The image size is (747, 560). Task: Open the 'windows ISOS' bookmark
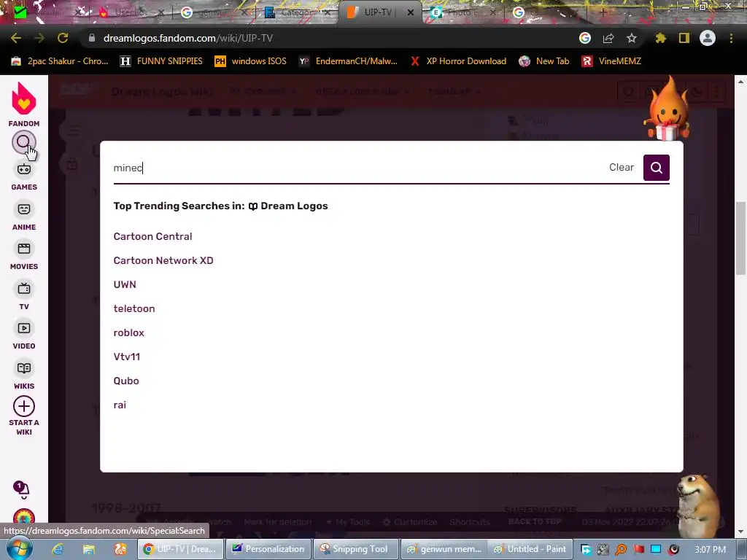pyautogui.click(x=251, y=61)
